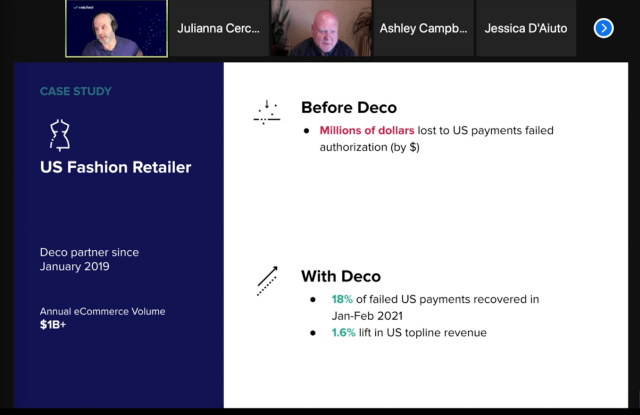Click the red Millions of dollars text
Viewport: 640px width, 415px height.
[367, 130]
